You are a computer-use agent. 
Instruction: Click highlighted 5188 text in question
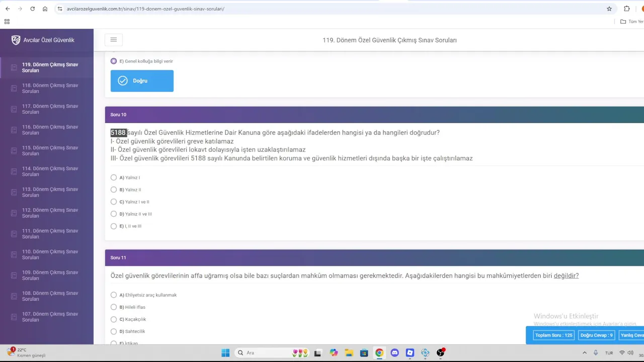coord(118,133)
